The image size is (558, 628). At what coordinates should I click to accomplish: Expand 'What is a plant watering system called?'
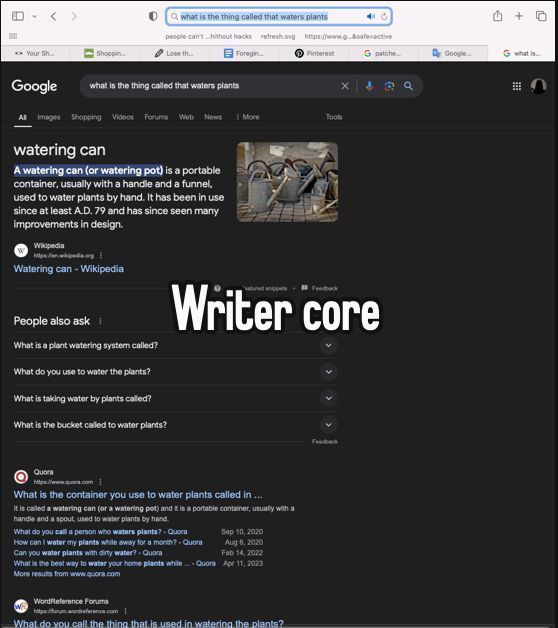175,345
